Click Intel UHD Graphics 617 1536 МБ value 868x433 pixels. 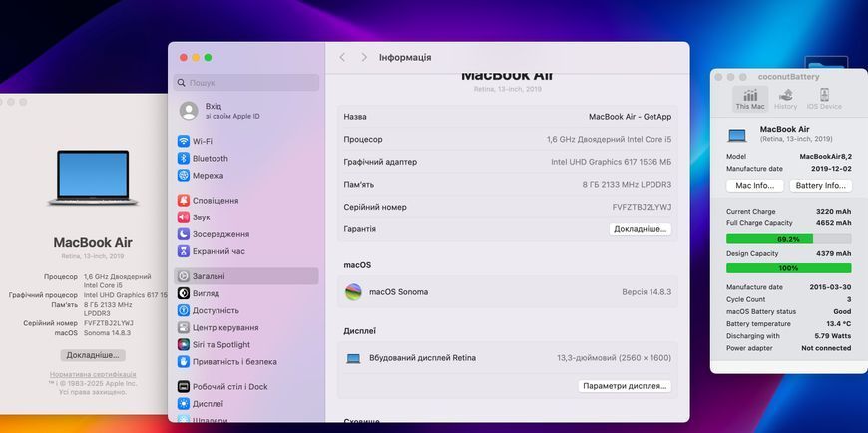(612, 162)
